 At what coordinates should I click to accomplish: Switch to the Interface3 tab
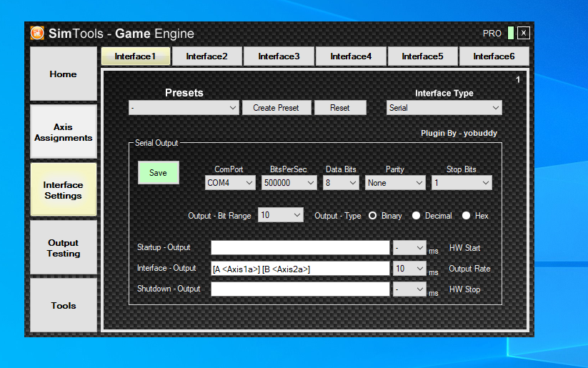point(279,56)
